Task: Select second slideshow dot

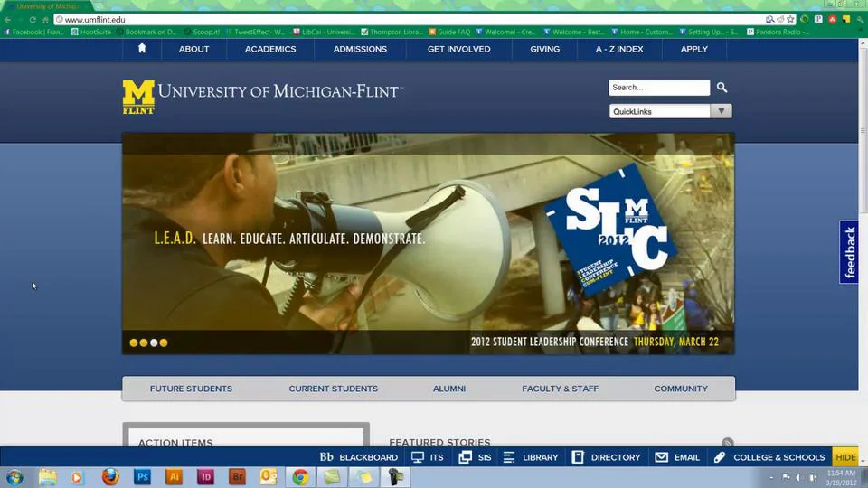Action: click(144, 343)
